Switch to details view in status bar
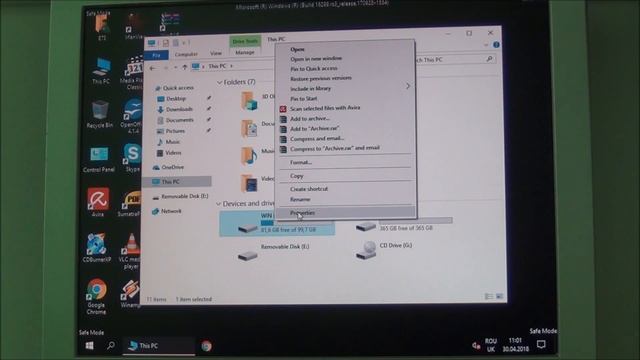This screenshot has height=360, width=640. (489, 296)
